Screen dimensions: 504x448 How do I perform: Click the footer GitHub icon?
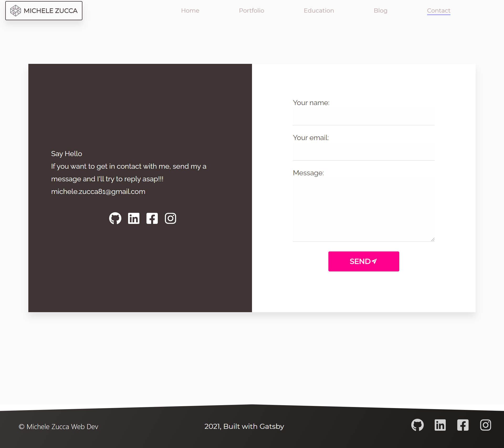tap(417, 425)
